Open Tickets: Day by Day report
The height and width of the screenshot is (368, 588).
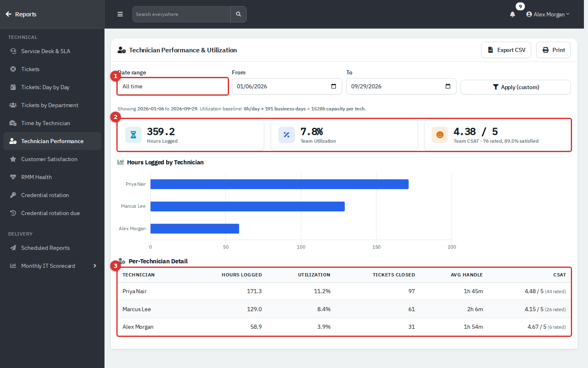[x=52, y=87]
